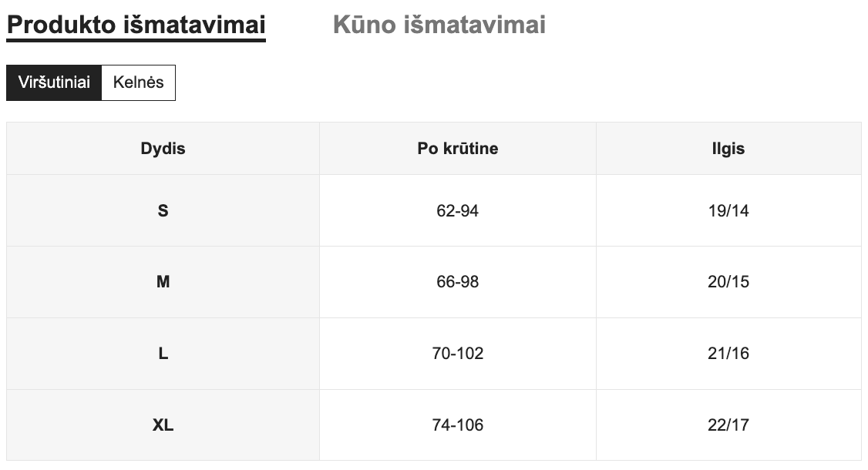Image resolution: width=868 pixels, height=470 pixels.
Task: Select the Viršutiniai toggle button
Action: click(54, 82)
